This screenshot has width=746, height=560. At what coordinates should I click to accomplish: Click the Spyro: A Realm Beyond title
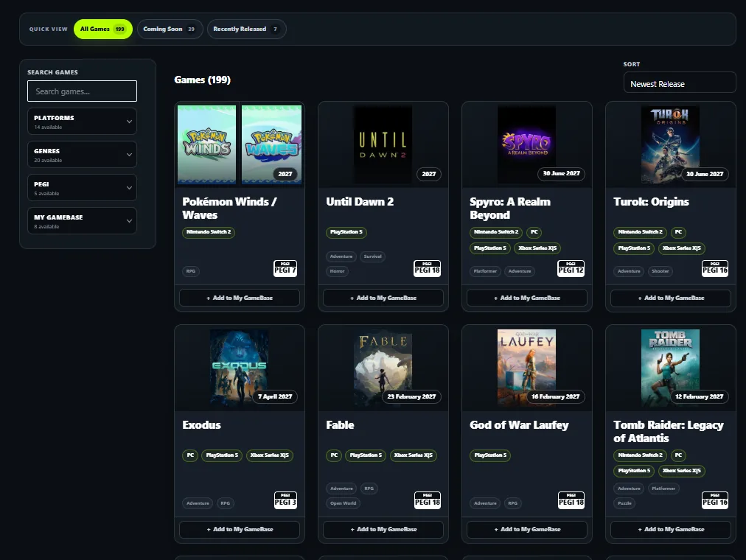click(510, 209)
